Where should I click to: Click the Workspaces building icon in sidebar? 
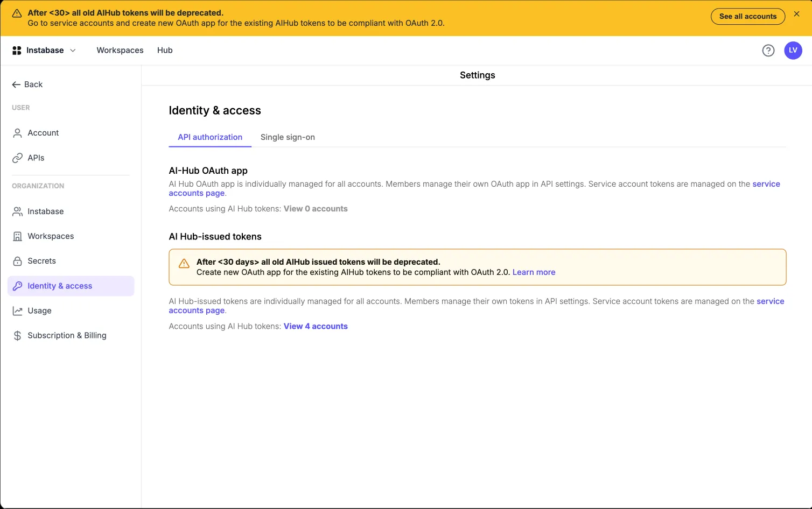18,236
